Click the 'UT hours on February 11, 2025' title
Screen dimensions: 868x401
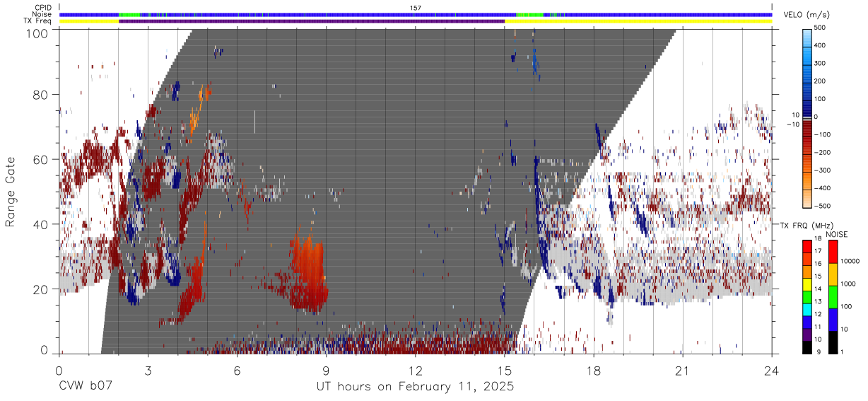[415, 388]
